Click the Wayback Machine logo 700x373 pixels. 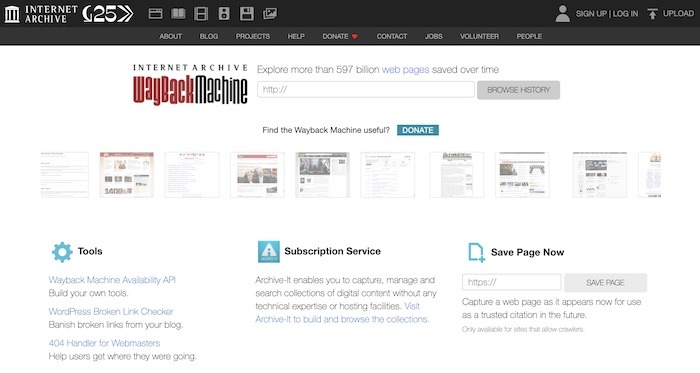(x=190, y=84)
